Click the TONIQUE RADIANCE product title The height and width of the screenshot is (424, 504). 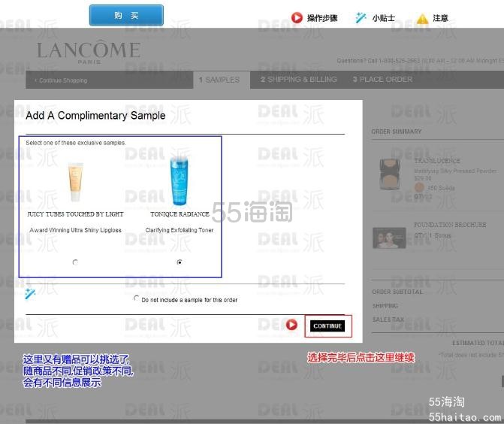click(x=180, y=214)
